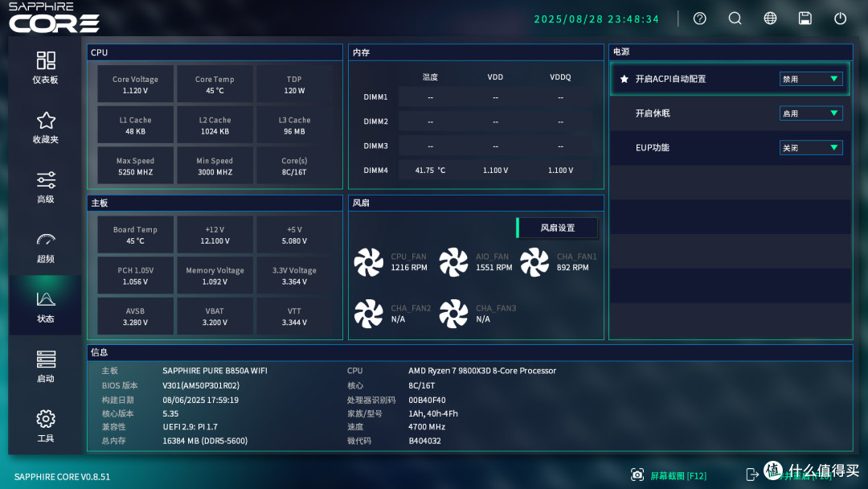Click the DIMM1 row label
Image resolution: width=868 pixels, height=489 pixels.
click(x=375, y=97)
